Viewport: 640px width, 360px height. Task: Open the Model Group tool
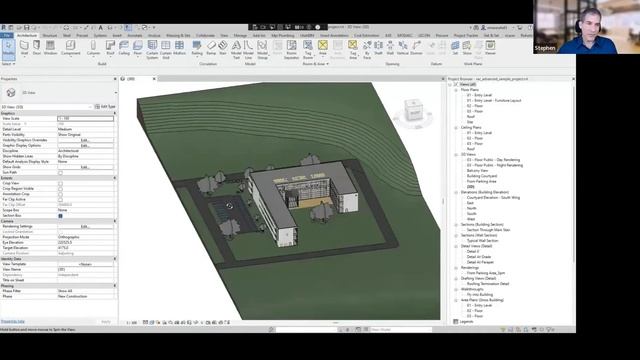(x=262, y=49)
